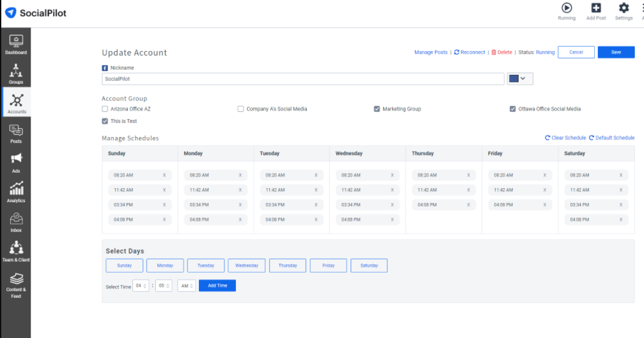Screen dimensions: 644x338
Task: Check the Arizona Office AZ group
Action: tap(105, 109)
